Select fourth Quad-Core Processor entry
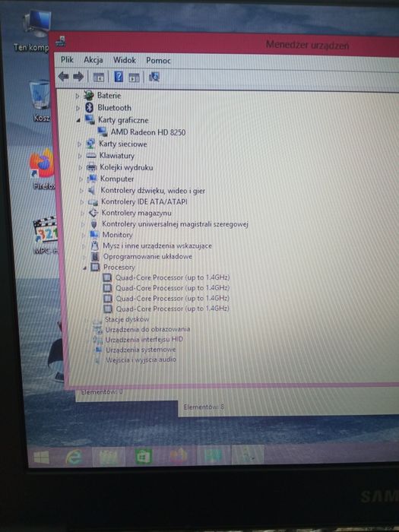This screenshot has height=532, width=399. tap(173, 309)
